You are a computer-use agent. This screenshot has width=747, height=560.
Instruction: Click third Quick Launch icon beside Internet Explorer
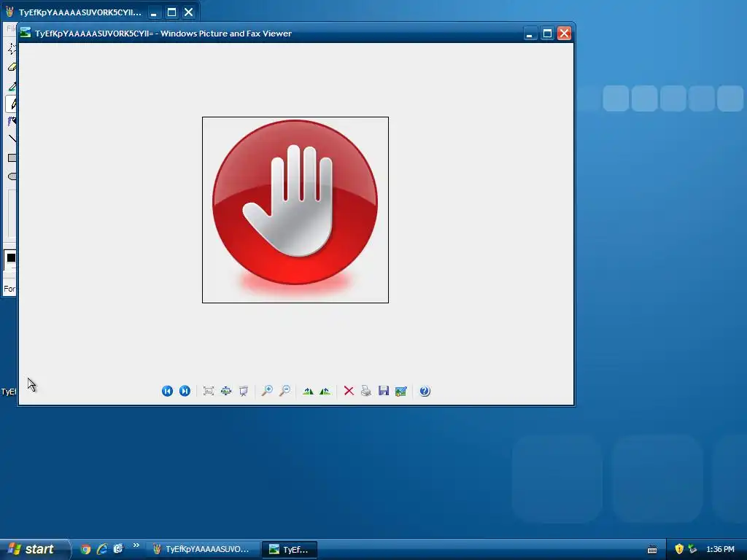point(117,549)
